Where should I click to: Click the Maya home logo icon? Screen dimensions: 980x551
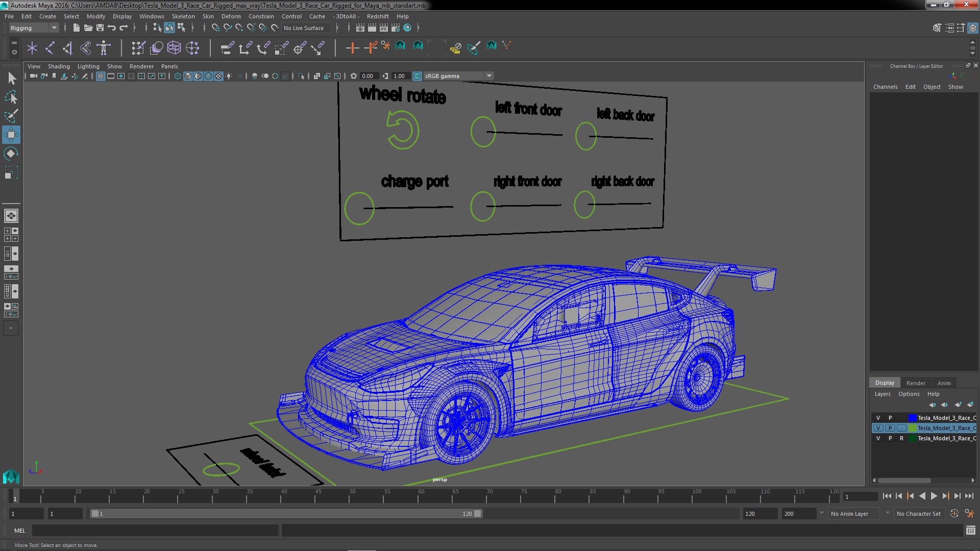click(11, 477)
